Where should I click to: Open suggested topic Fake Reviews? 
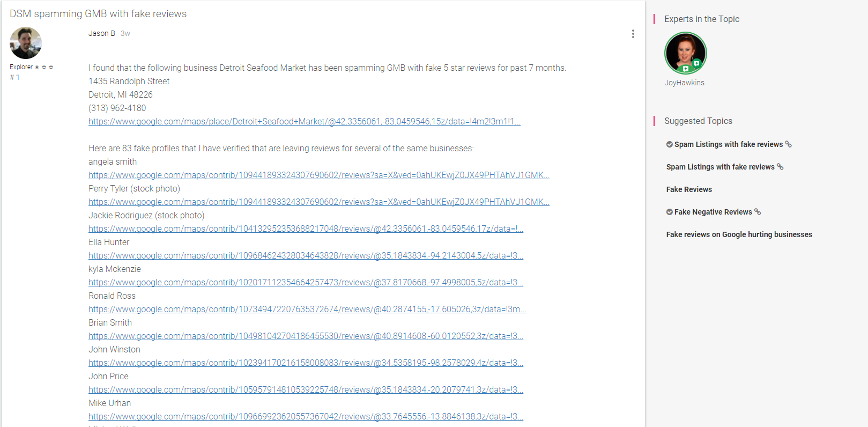[x=689, y=189]
